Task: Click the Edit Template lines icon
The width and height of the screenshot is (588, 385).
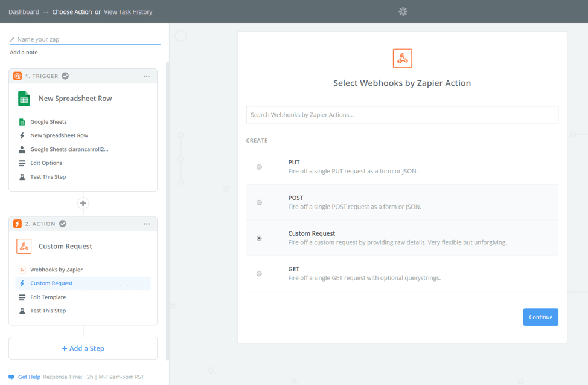Action: click(22, 297)
